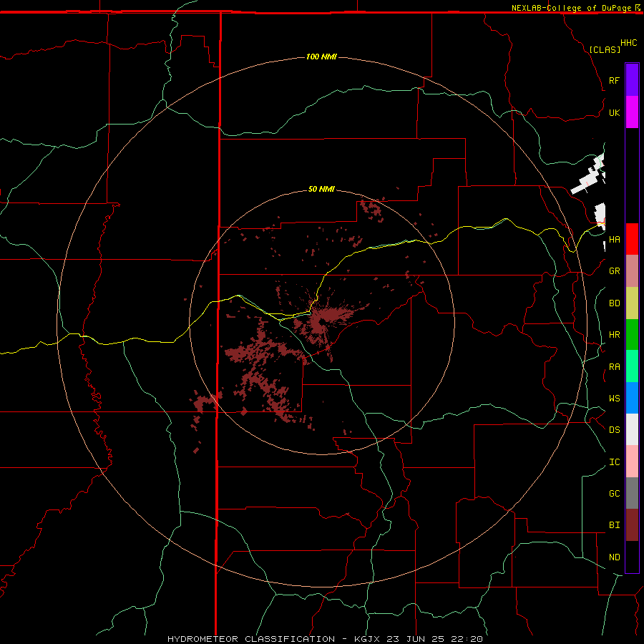The width and height of the screenshot is (644, 644).
Task: Click the 'HHC' product label
Action: click(628, 43)
